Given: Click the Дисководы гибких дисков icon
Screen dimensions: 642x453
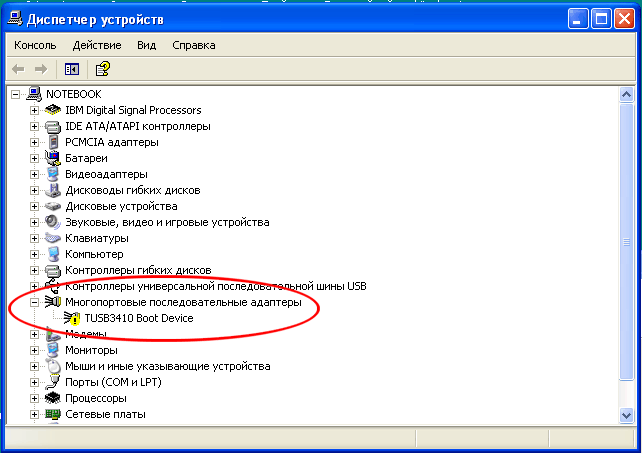Looking at the screenshot, I should click(53, 190).
